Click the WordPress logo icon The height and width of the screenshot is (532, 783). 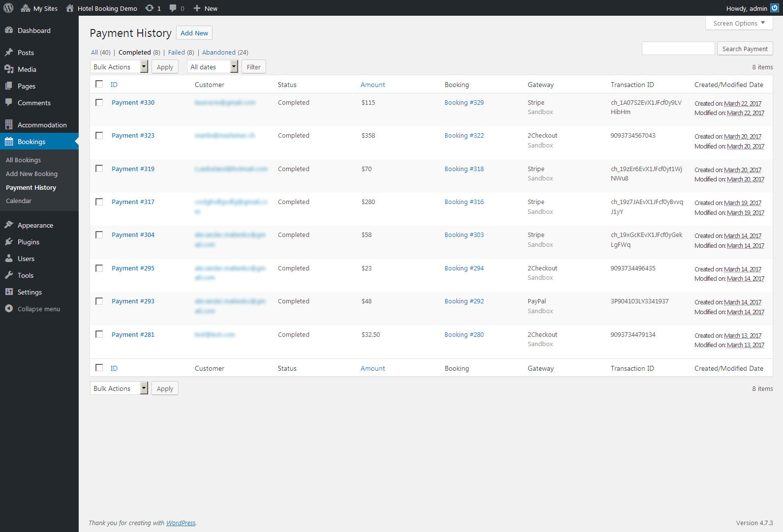point(8,8)
